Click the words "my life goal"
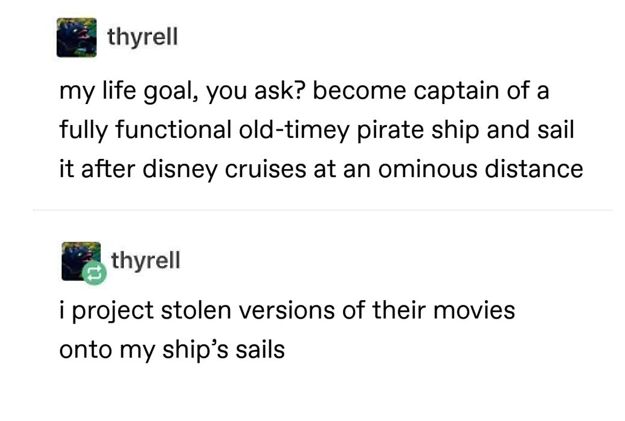The width and height of the screenshot is (625, 421). [x=120, y=92]
